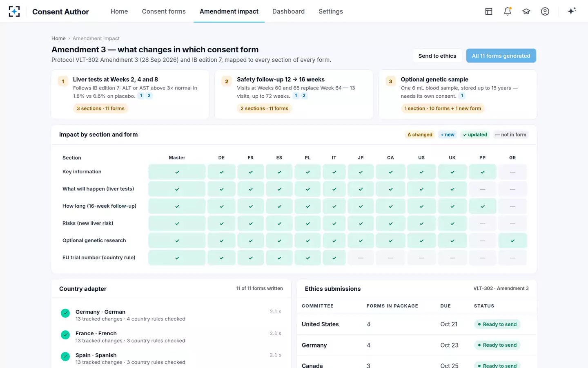Select the Amendment impact tab
Screen dimensions: 588x368
pos(229,11)
